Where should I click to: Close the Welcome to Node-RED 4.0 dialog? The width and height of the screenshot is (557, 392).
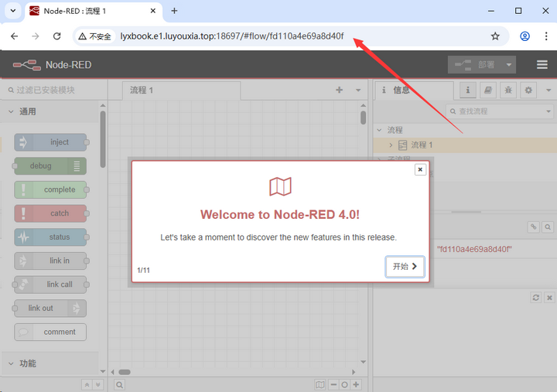tap(420, 170)
